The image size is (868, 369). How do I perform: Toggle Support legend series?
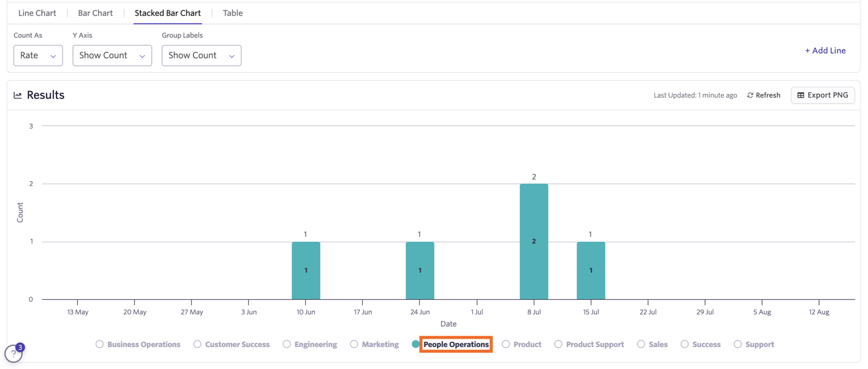[754, 344]
